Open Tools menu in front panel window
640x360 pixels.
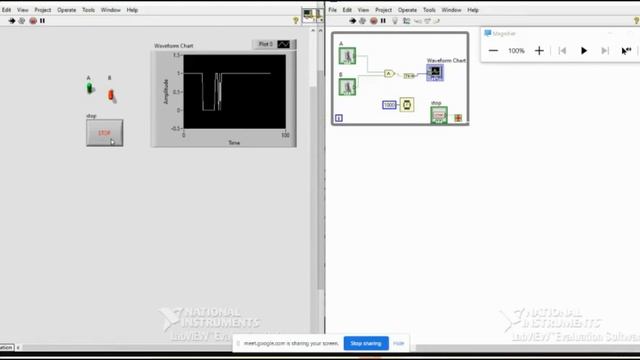point(88,10)
